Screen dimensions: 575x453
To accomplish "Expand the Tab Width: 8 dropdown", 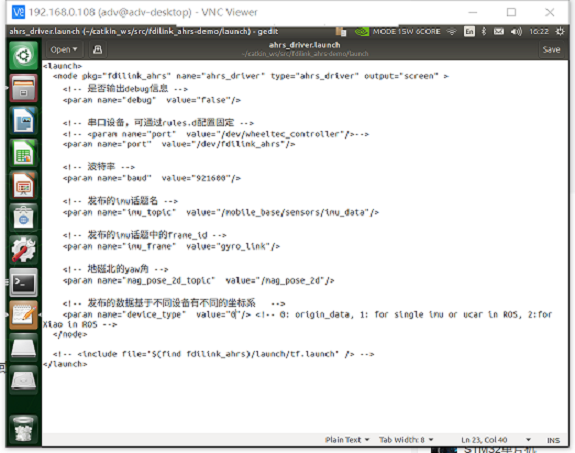I will (x=406, y=439).
